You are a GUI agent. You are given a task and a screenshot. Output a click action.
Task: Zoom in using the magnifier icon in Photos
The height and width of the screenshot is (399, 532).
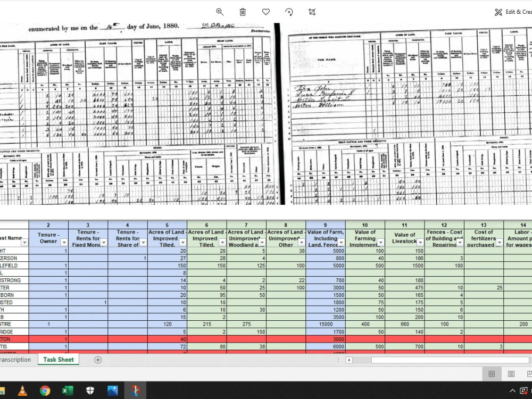(220, 12)
